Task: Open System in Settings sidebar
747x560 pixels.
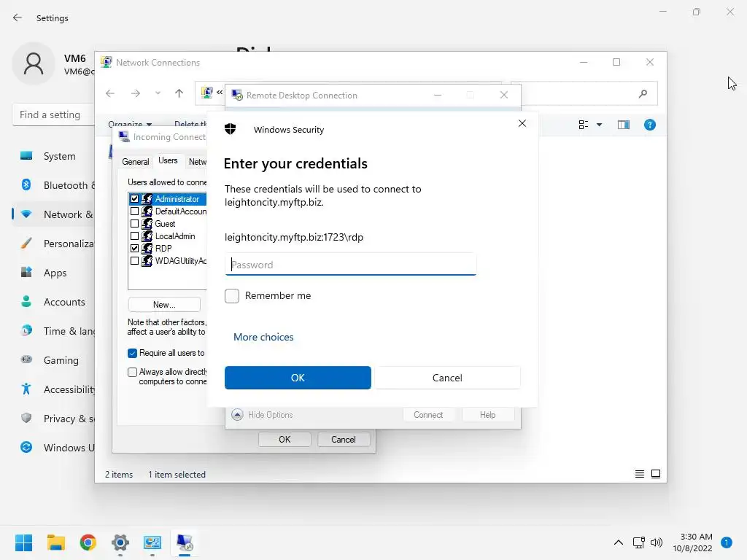Action: 53,156
